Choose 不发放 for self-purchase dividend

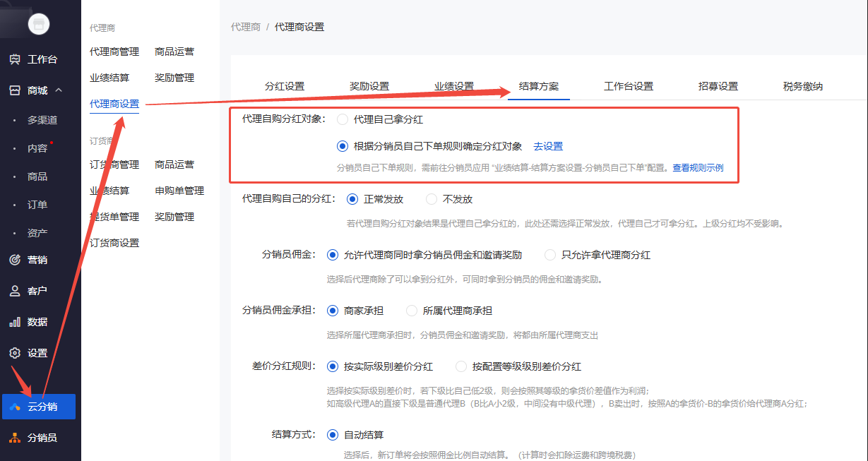432,199
